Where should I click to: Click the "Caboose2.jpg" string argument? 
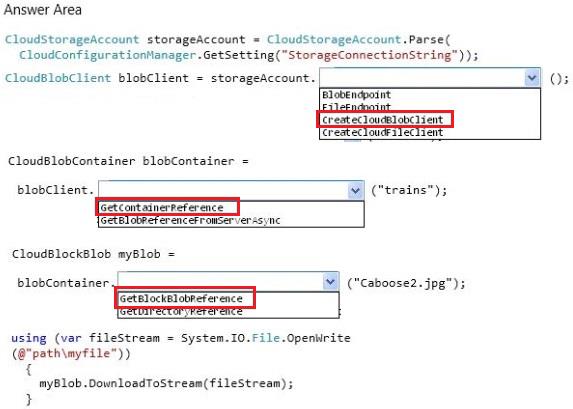[403, 283]
